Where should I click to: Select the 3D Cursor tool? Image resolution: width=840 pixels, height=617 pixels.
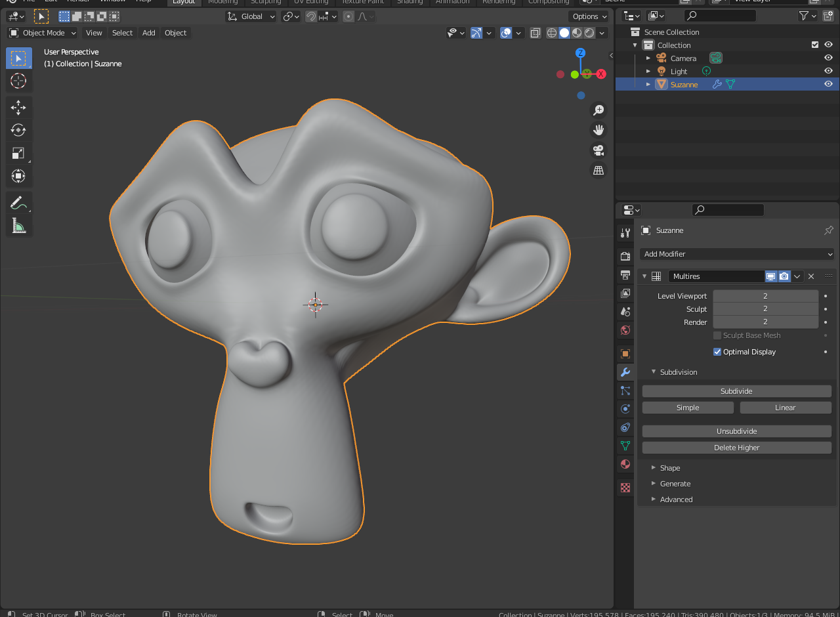point(18,81)
